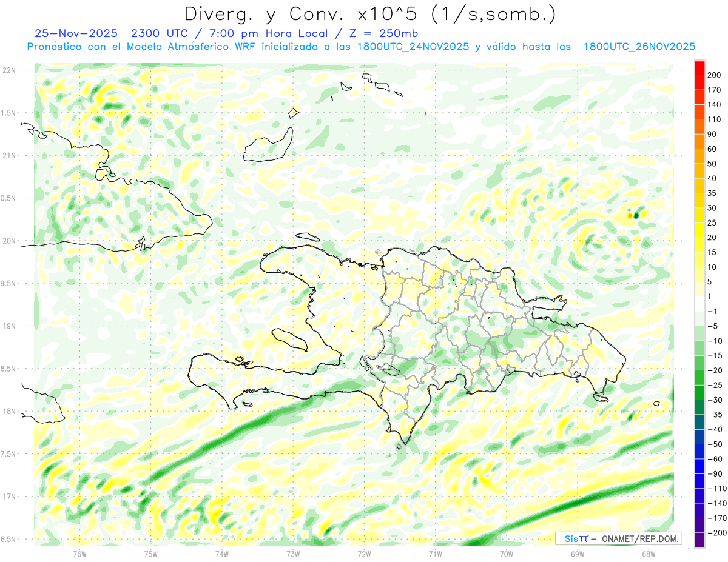Click the initialization time "1800UTC_24NOV2025"
Image resolution: width=728 pixels, height=562 pixels.
pos(414,47)
